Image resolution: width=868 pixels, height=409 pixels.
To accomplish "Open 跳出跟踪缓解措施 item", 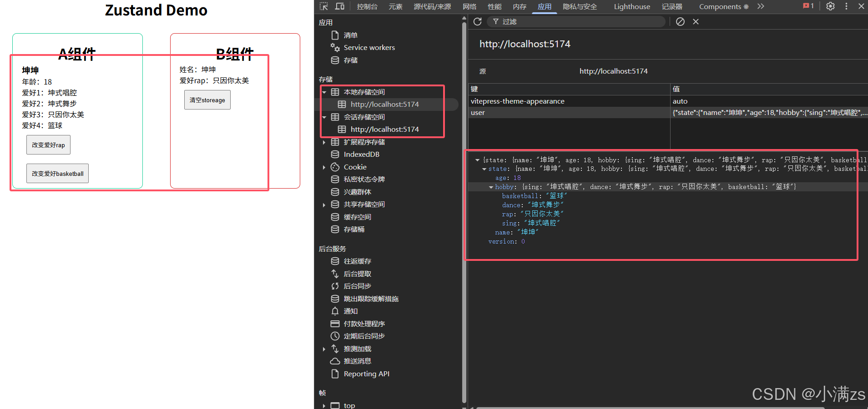I will 371,299.
